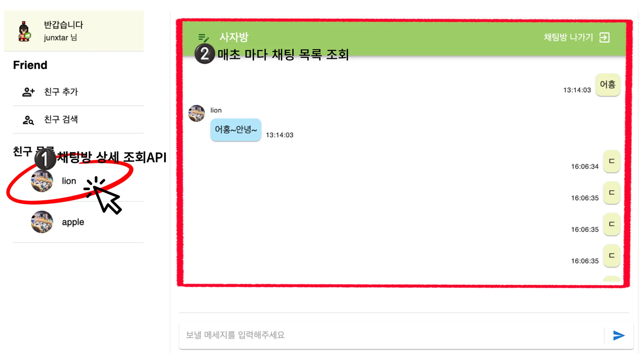Click the ㄷ message sent at 16:06:34
Viewport: 644px width, 362px height.
pos(612,161)
